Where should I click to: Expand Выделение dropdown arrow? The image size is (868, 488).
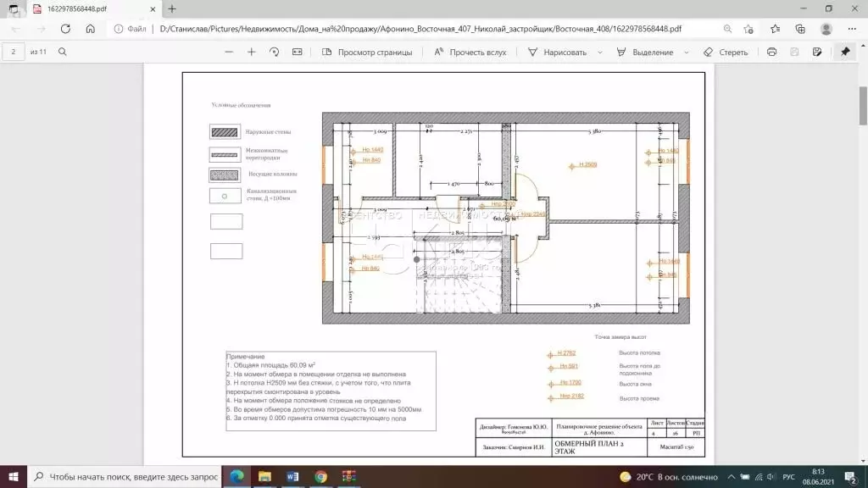pyautogui.click(x=687, y=52)
